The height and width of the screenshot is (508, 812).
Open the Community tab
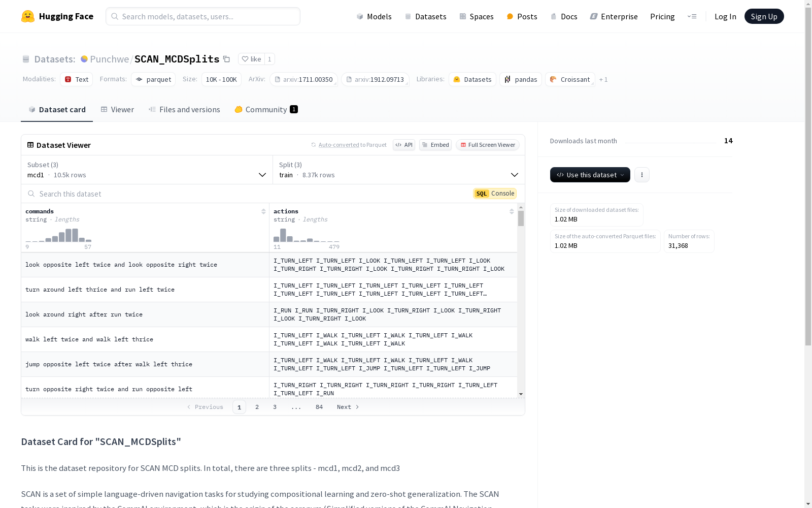click(266, 110)
